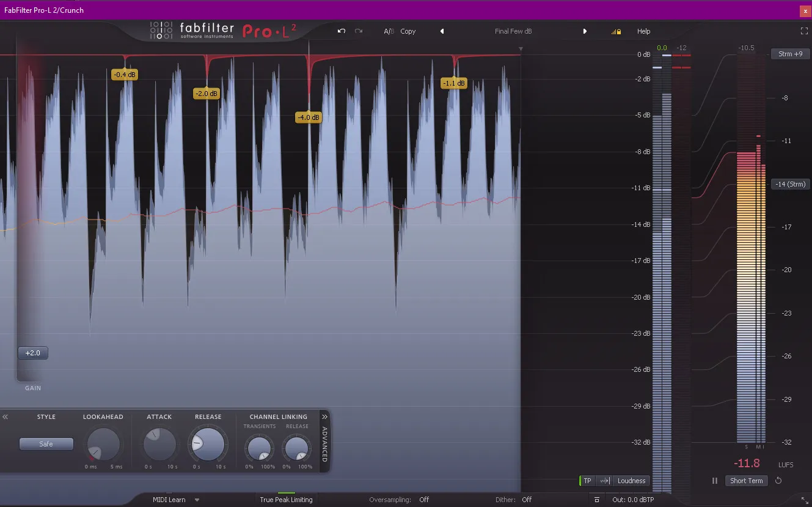Load next preset with right arrow
This screenshot has height=507, width=812.
pyautogui.click(x=585, y=31)
